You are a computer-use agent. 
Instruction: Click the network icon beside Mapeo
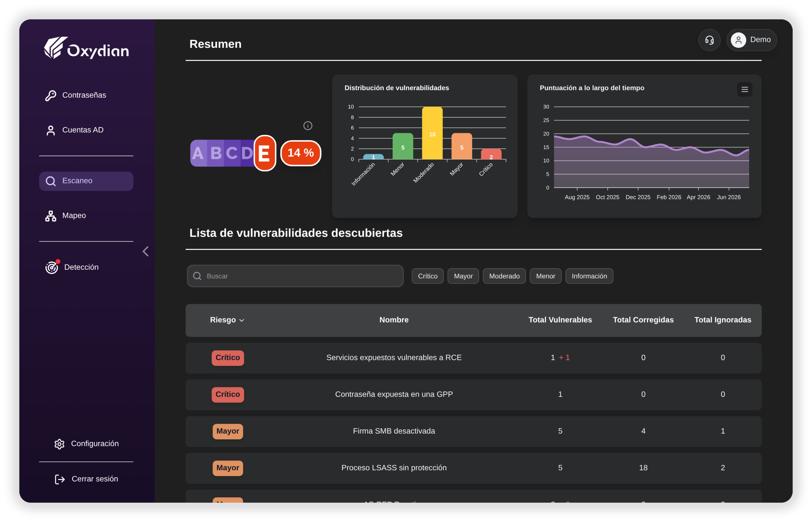click(x=50, y=216)
